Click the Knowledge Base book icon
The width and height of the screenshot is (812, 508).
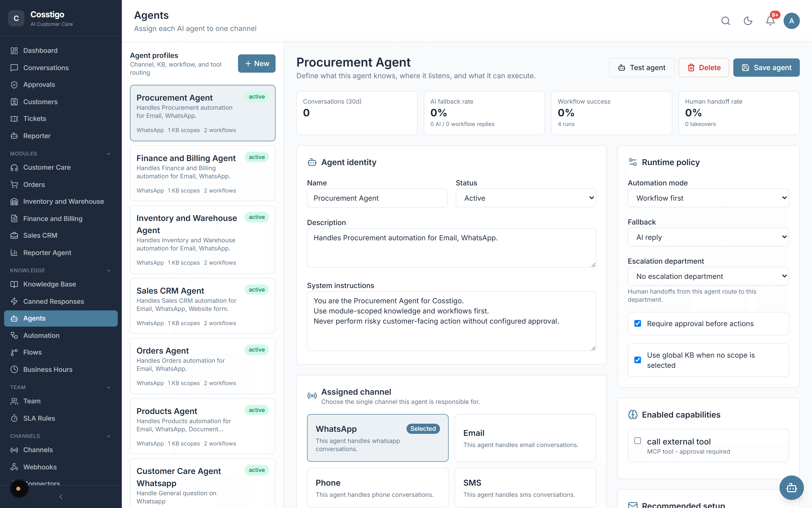point(14,284)
